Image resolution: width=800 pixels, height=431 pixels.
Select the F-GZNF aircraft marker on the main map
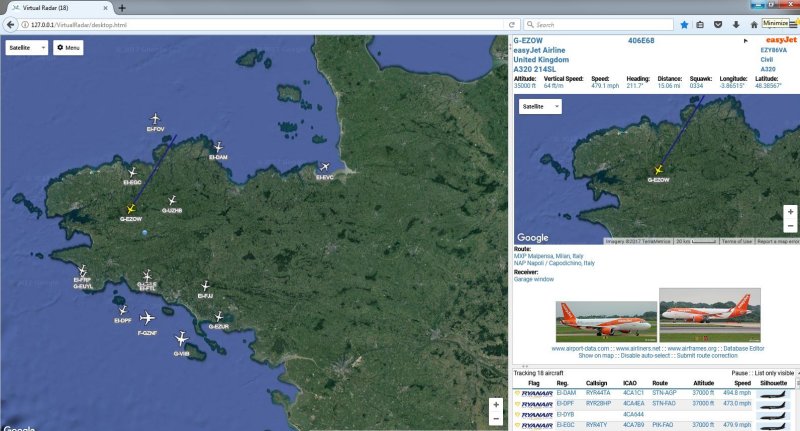point(147,318)
